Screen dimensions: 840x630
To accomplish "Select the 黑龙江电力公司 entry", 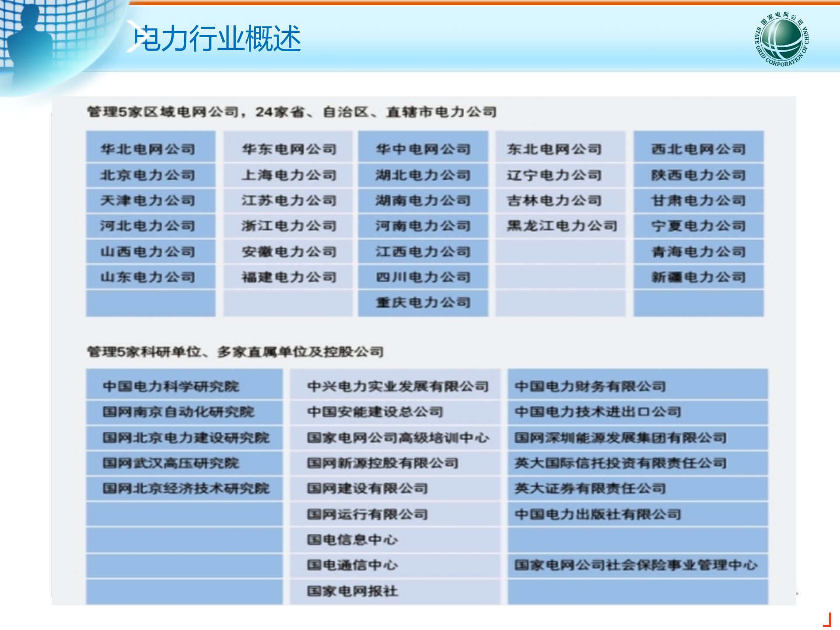I will pyautogui.click(x=562, y=226).
